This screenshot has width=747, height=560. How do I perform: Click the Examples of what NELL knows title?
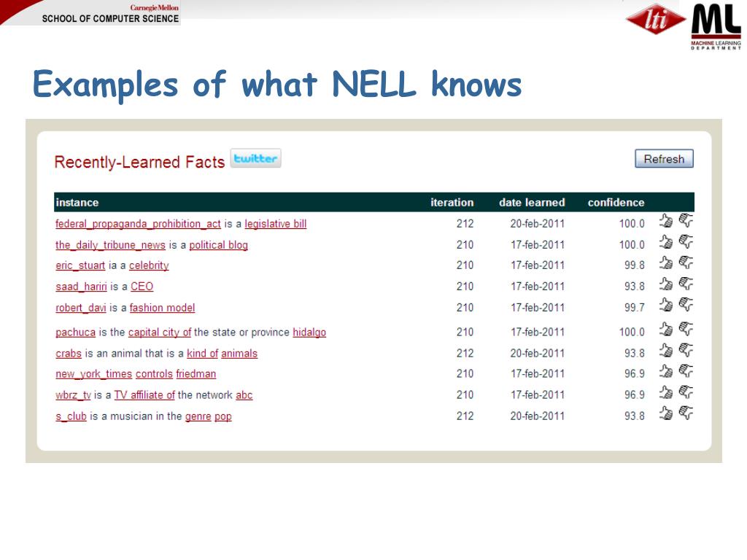pos(277,85)
